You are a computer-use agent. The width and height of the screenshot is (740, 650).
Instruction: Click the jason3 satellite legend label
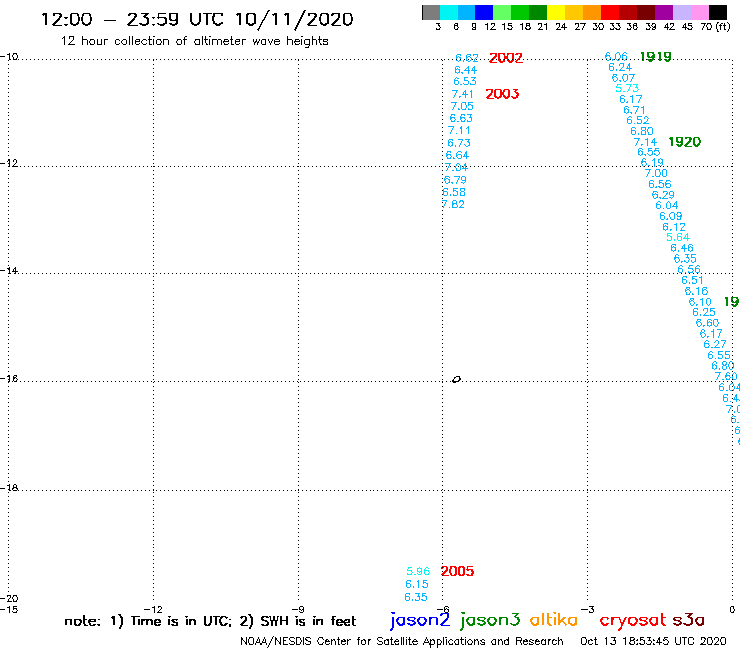[490, 620]
